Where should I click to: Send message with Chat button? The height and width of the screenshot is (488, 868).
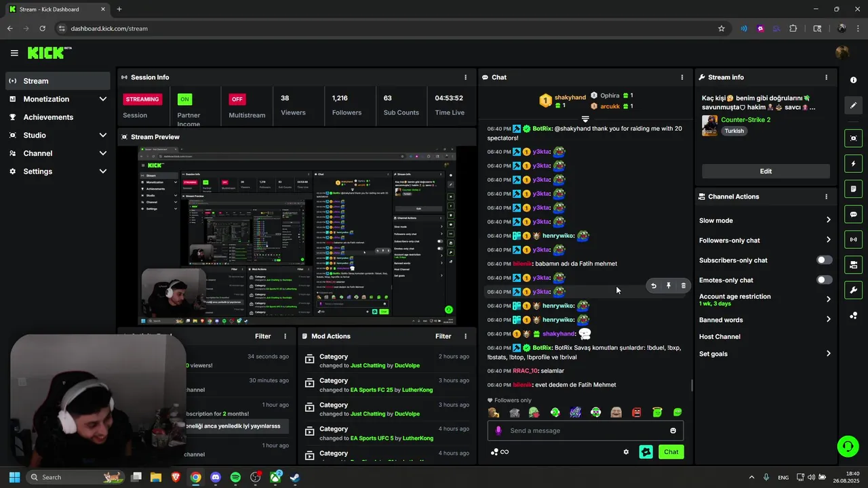pyautogui.click(x=671, y=452)
